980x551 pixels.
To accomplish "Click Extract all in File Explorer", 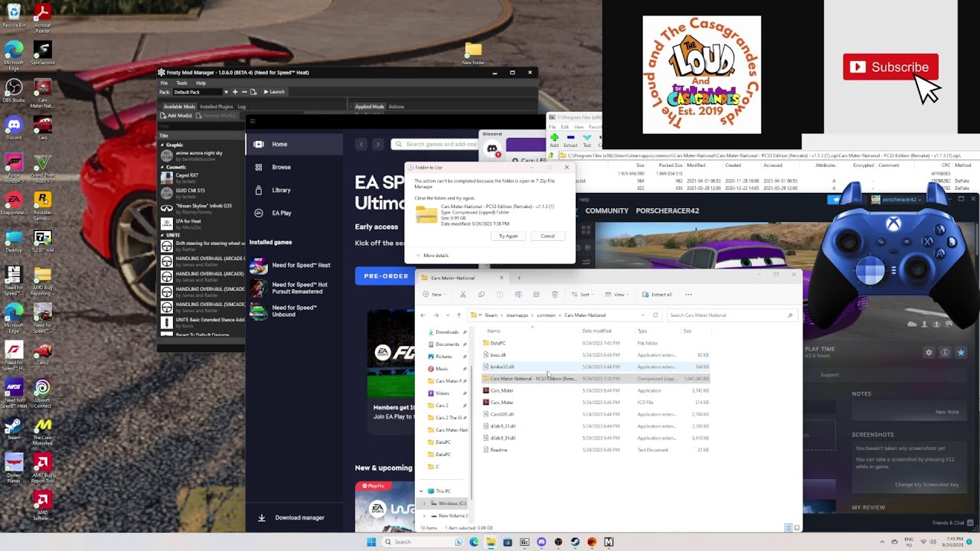I will tap(658, 295).
